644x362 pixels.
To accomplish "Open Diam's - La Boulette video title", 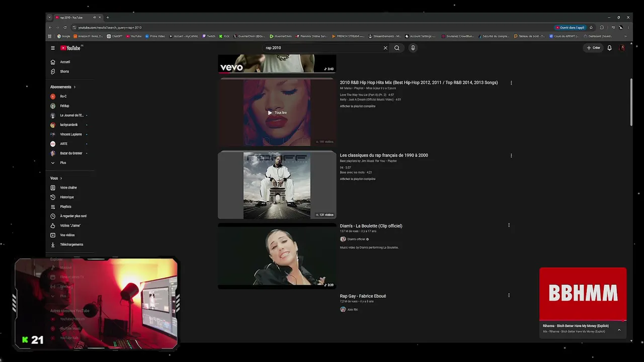I will 371,226.
